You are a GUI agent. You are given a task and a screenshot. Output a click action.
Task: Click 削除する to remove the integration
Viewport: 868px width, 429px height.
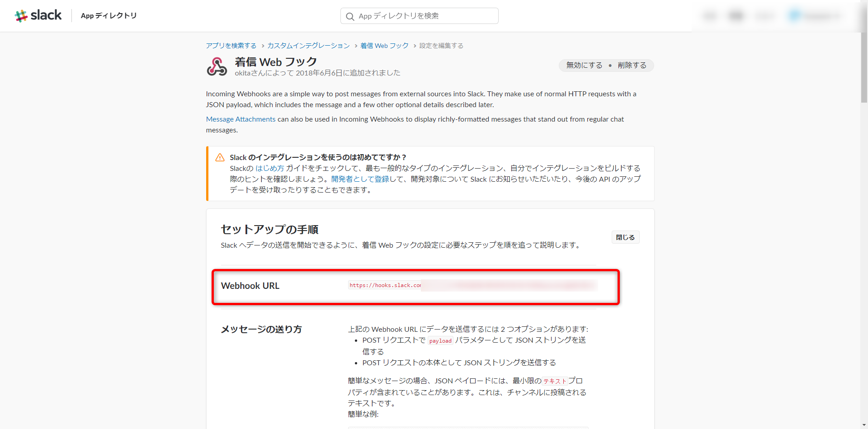pos(632,65)
